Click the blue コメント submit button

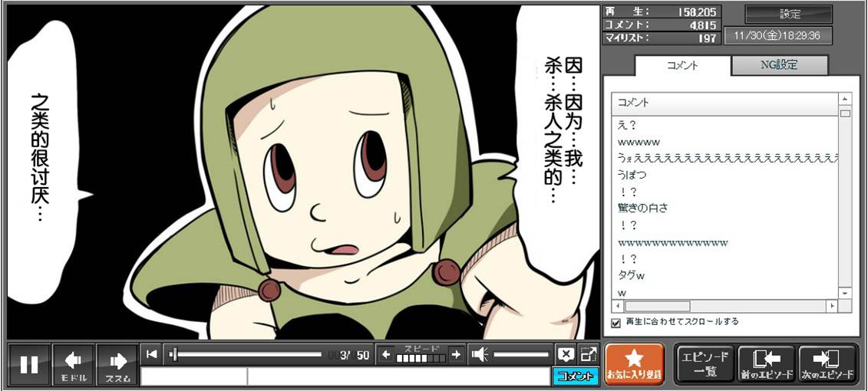pyautogui.click(x=574, y=376)
